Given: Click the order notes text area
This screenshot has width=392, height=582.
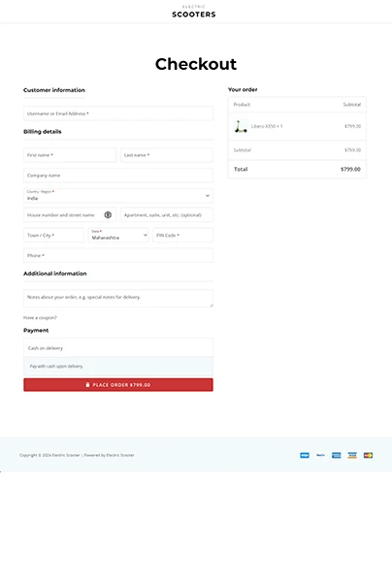Looking at the screenshot, I should point(118,299).
